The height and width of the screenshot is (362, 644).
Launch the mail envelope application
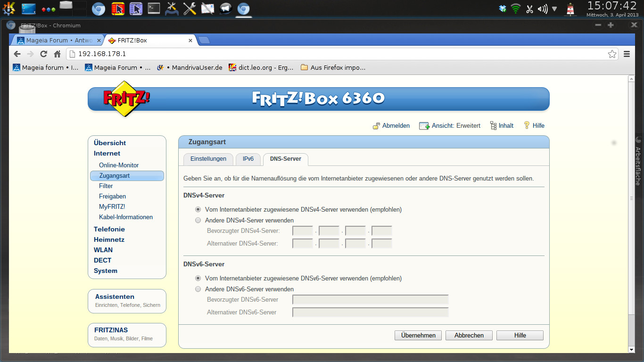[207, 8]
